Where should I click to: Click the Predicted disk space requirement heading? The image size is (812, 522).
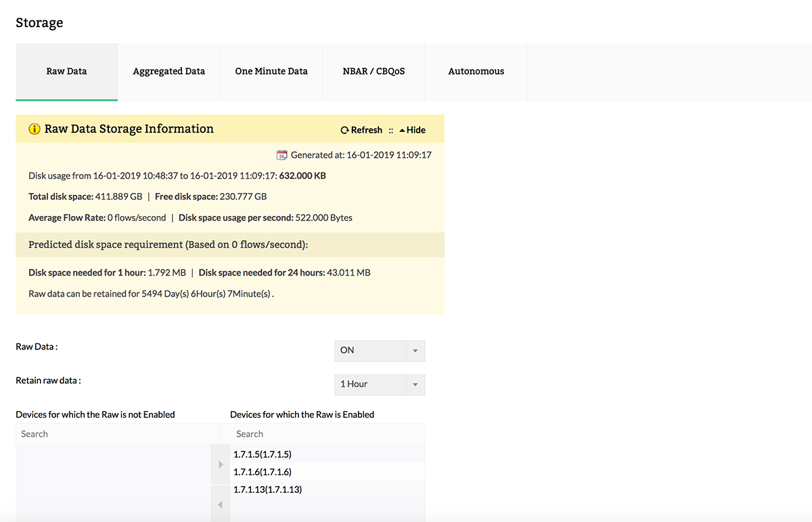point(168,244)
